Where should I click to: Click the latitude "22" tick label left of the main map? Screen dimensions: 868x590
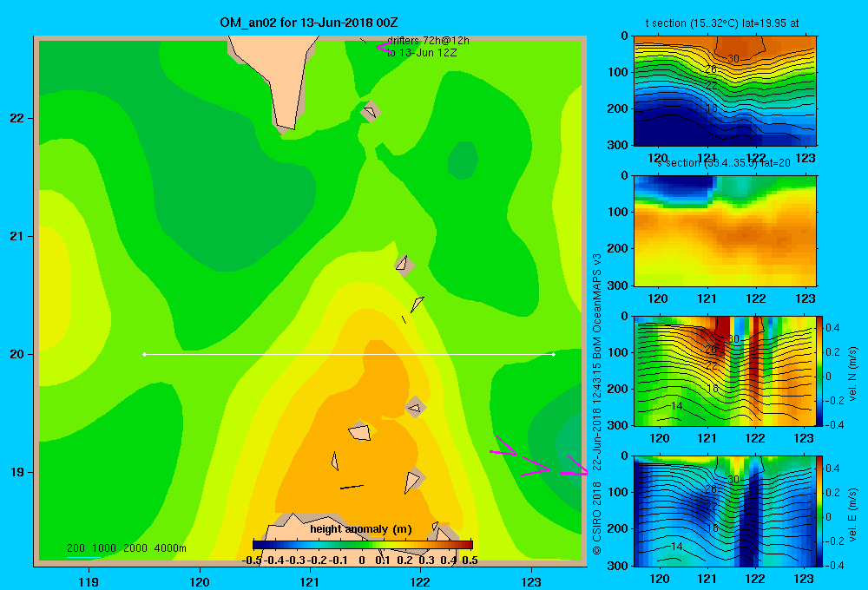[x=16, y=119]
